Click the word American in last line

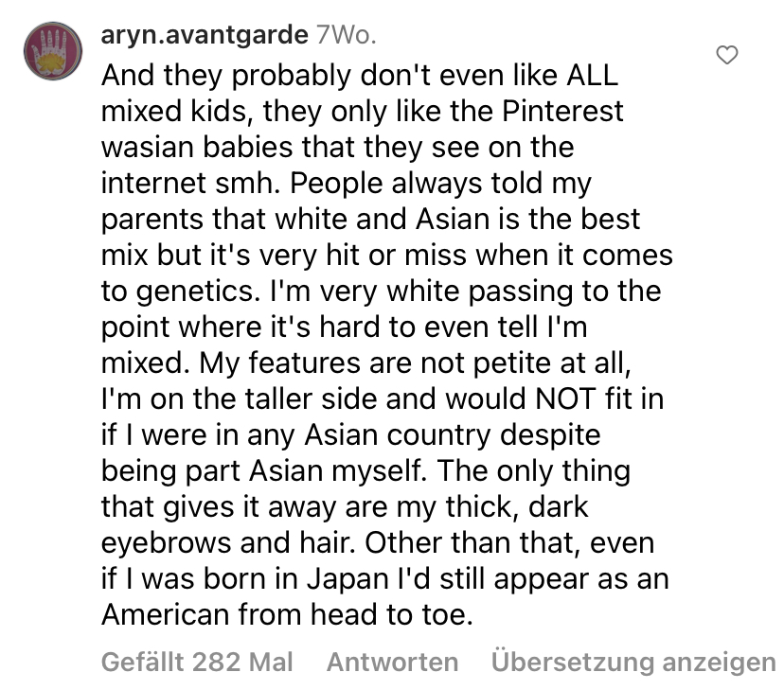point(165,614)
